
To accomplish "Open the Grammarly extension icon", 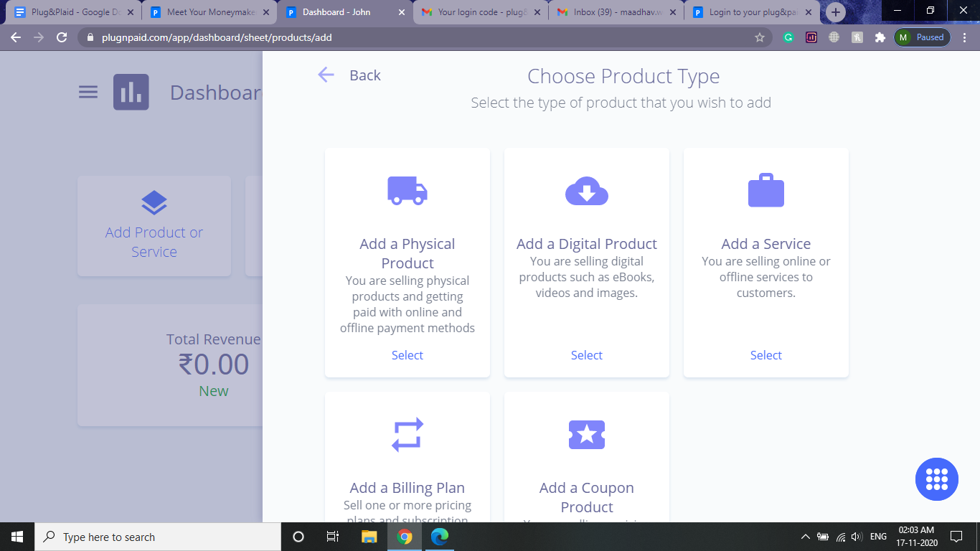I will tap(788, 37).
